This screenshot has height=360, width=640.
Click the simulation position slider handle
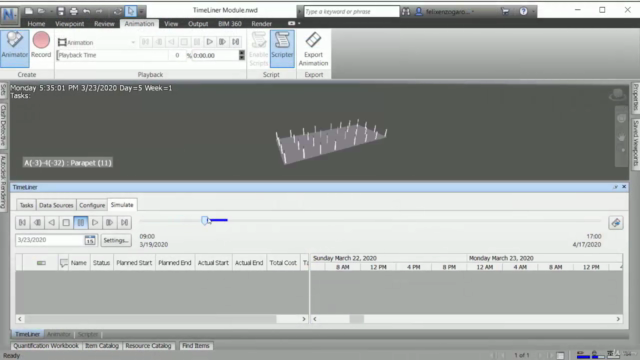(204, 220)
